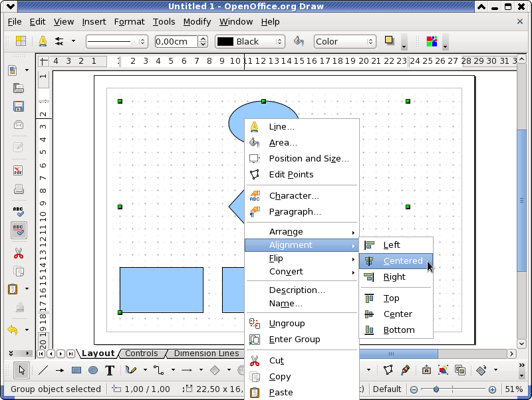The width and height of the screenshot is (532, 400).
Task: Select the Layout layer tab
Action: tap(98, 353)
